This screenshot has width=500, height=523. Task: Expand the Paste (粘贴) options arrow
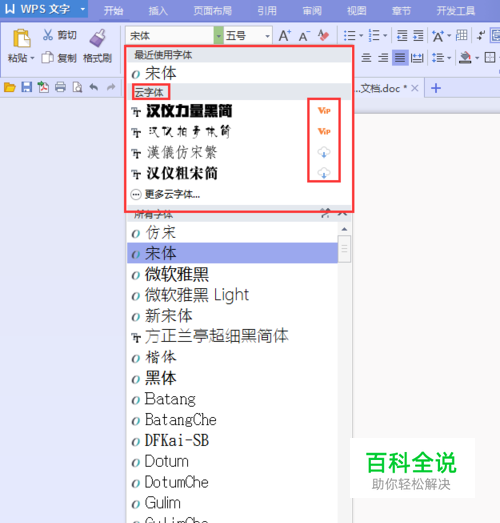(32, 58)
